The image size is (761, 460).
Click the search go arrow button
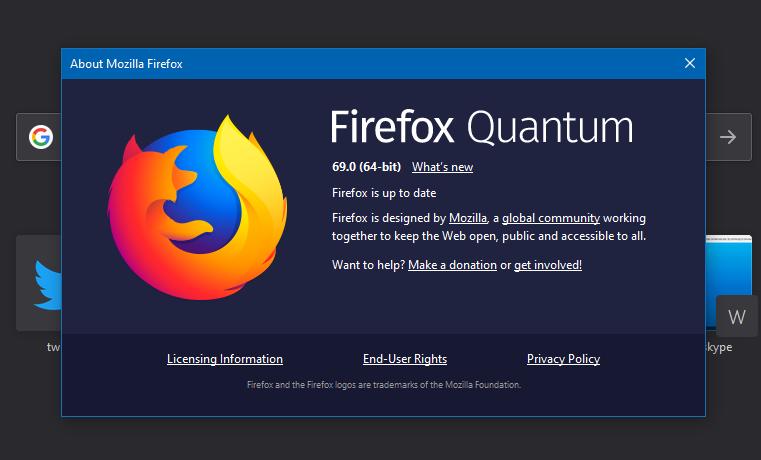point(728,137)
